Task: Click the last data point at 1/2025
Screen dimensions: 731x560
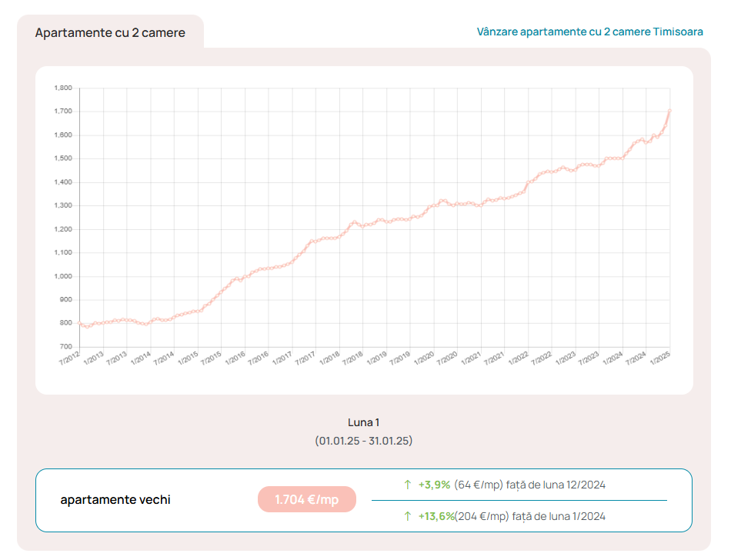Action: 669,111
